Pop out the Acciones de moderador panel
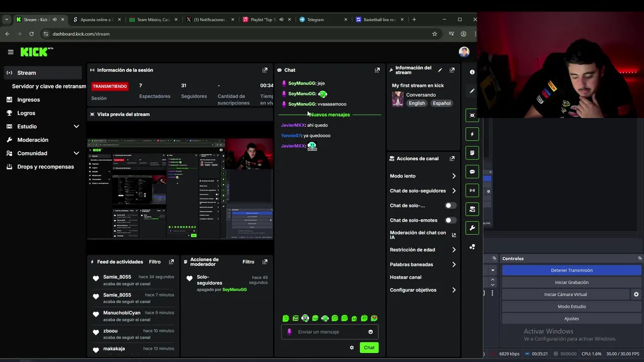The width and height of the screenshot is (644, 362). coord(265,262)
